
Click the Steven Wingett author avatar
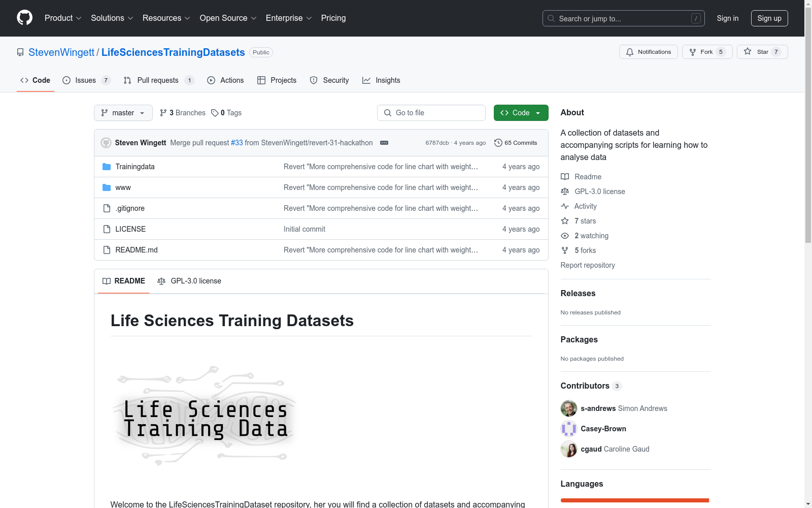106,143
